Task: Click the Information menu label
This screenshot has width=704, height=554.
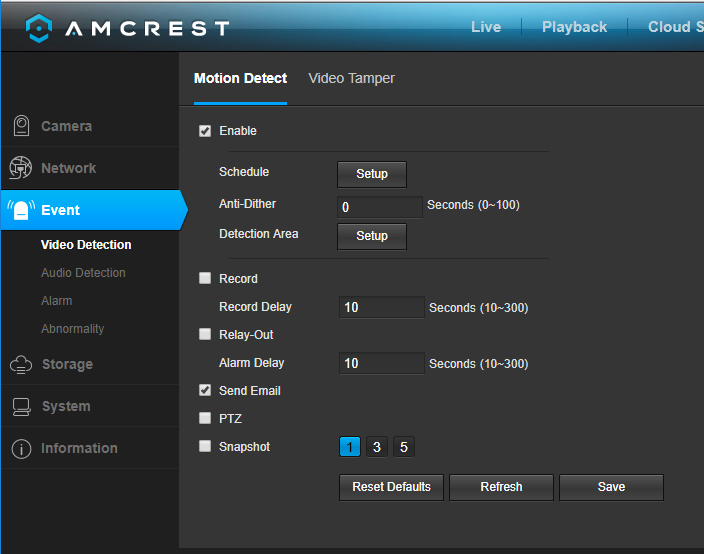Action: (x=79, y=448)
